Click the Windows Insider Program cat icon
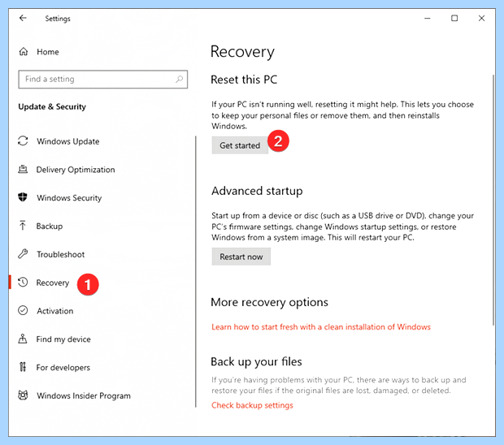This screenshot has width=504, height=445. (23, 395)
